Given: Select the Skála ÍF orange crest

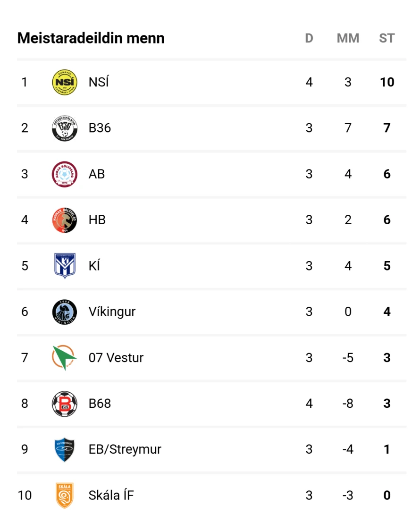Looking at the screenshot, I should pyautogui.click(x=64, y=495).
